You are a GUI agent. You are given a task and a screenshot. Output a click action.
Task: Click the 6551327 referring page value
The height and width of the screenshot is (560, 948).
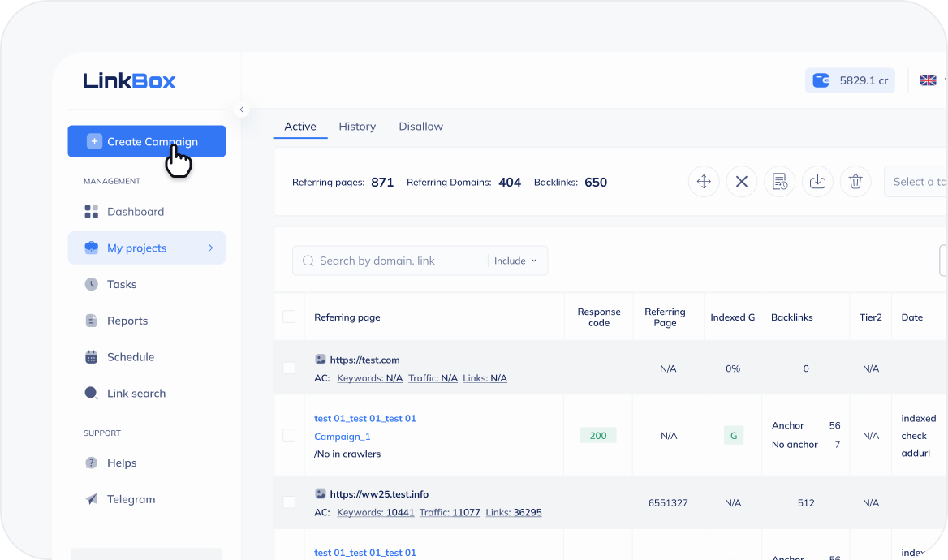(668, 502)
